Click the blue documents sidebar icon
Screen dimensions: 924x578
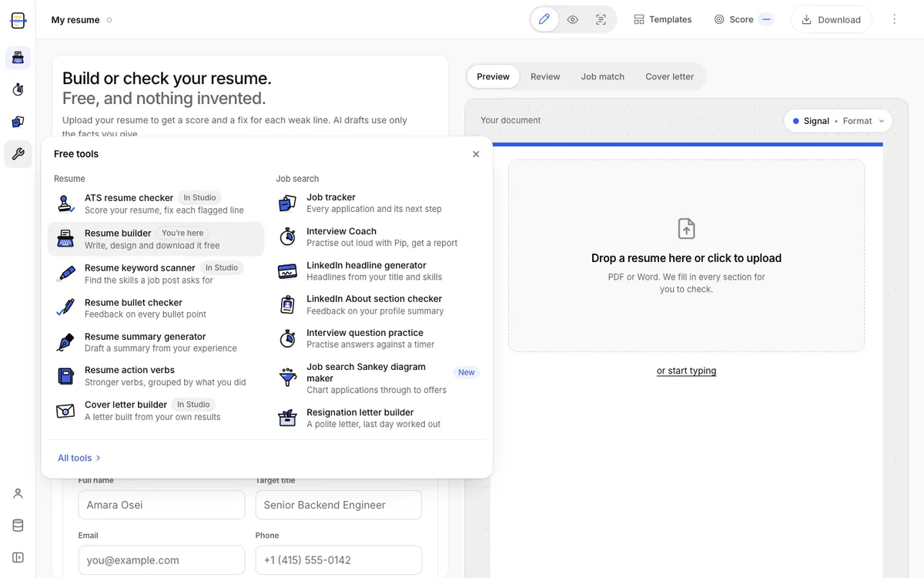[x=18, y=122]
